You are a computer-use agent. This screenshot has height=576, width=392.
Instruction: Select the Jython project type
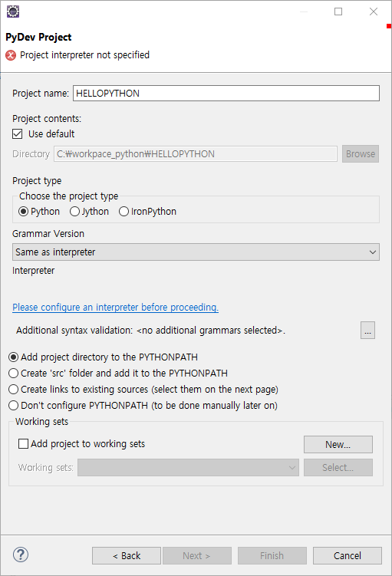pos(89,212)
